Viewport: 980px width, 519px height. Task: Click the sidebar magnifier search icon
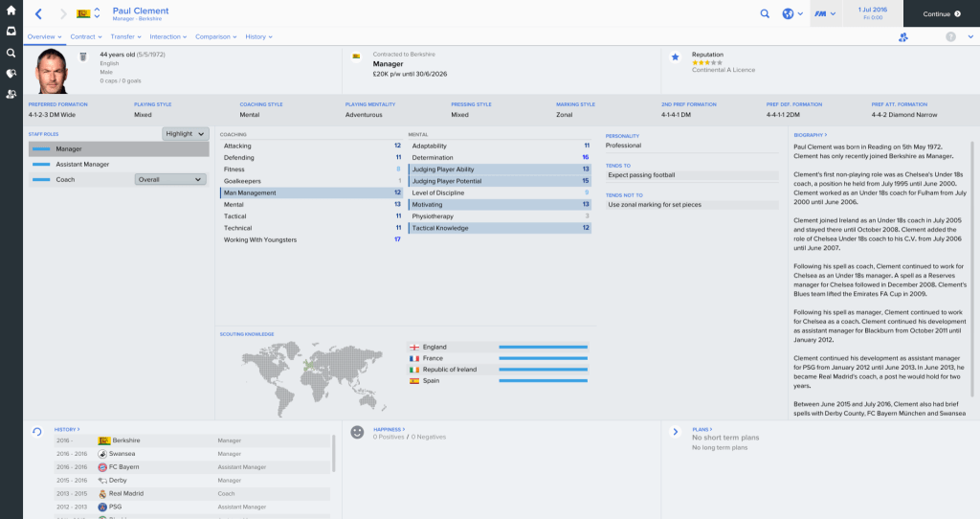(x=11, y=53)
